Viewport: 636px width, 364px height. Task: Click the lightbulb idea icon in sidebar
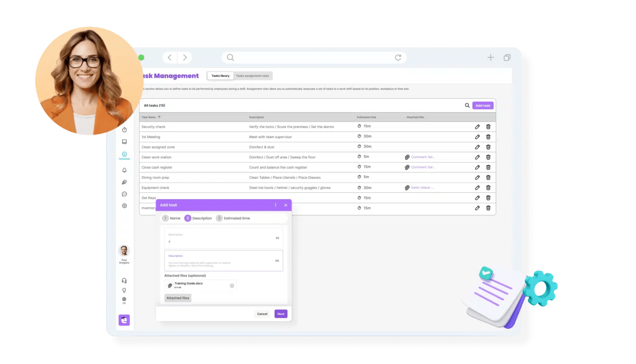(124, 290)
